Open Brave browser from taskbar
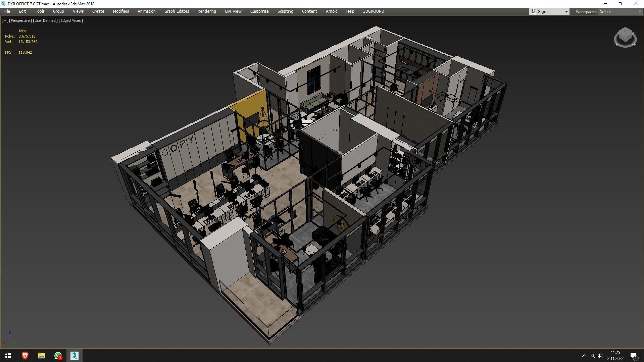This screenshot has width=644, height=362. (x=25, y=356)
